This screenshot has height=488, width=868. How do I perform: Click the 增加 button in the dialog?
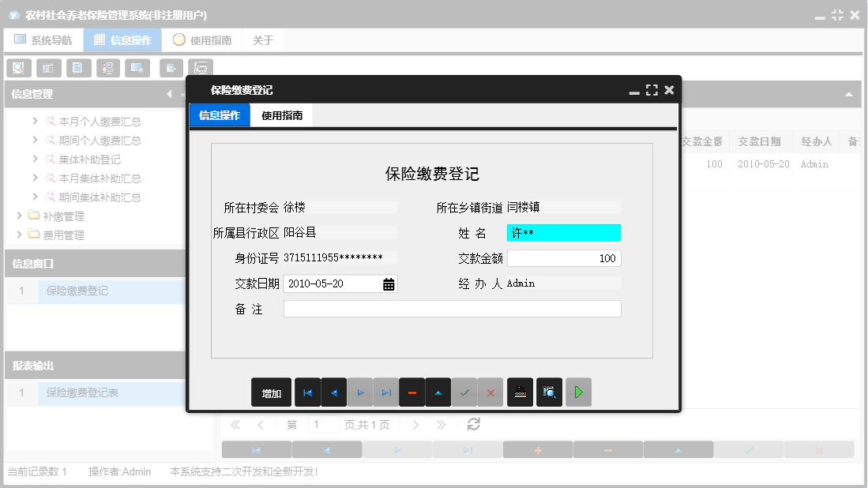click(271, 392)
